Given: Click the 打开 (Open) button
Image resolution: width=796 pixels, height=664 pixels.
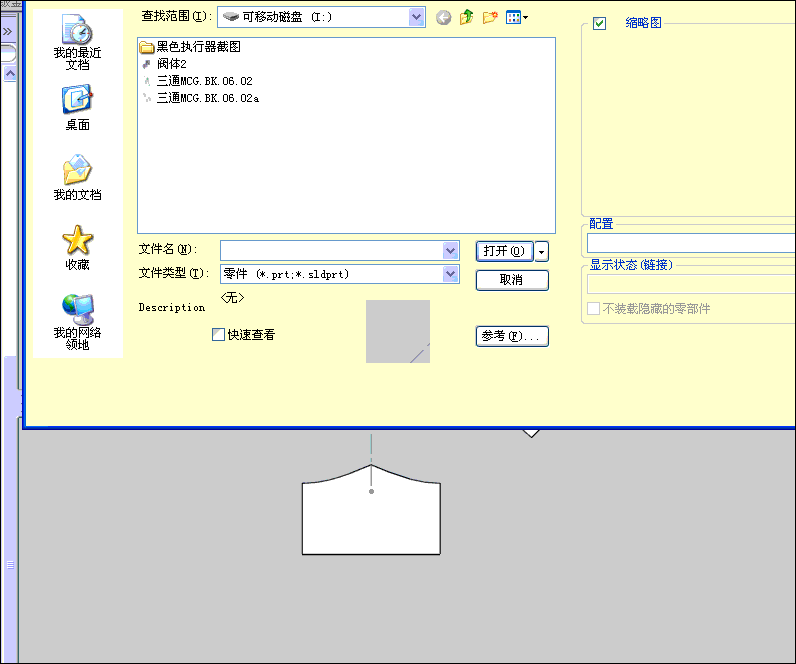Looking at the screenshot, I should point(504,251).
